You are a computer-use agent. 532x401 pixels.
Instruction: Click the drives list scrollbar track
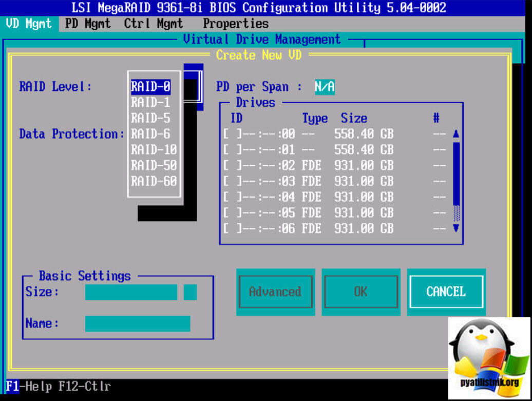457,181
